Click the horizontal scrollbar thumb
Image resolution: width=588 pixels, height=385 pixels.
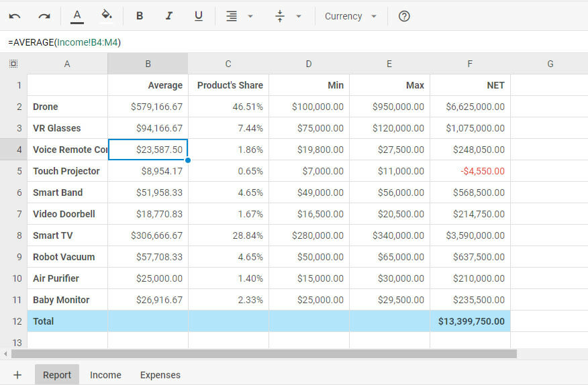click(264, 354)
